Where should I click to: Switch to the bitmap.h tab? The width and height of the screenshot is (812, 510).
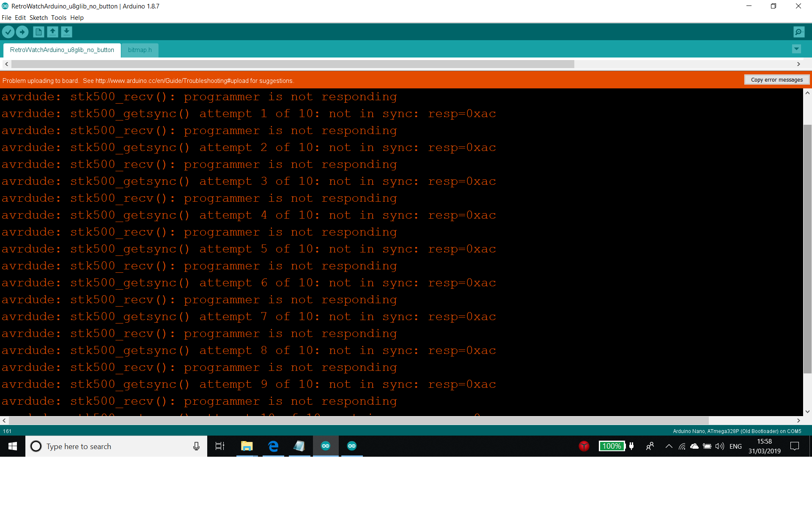[x=140, y=50]
